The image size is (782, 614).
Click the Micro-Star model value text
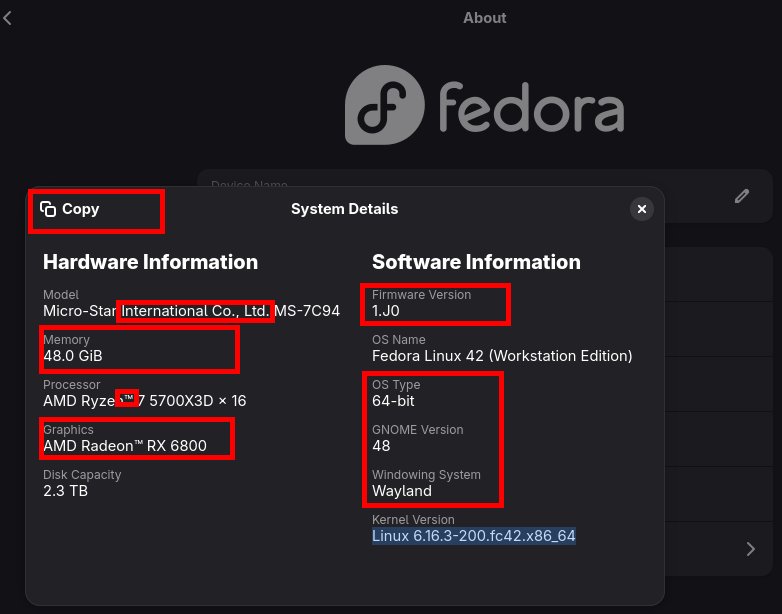click(191, 311)
